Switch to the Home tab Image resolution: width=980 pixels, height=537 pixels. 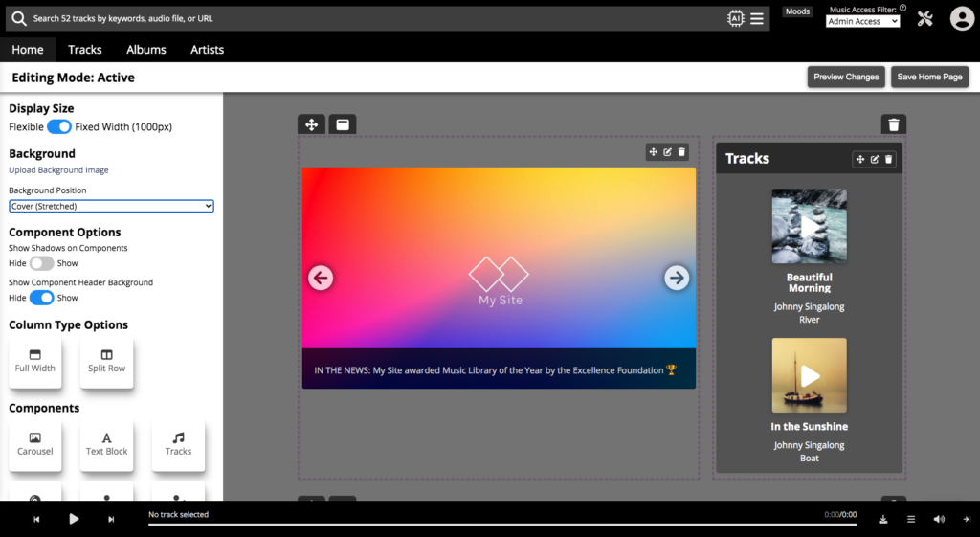tap(28, 50)
